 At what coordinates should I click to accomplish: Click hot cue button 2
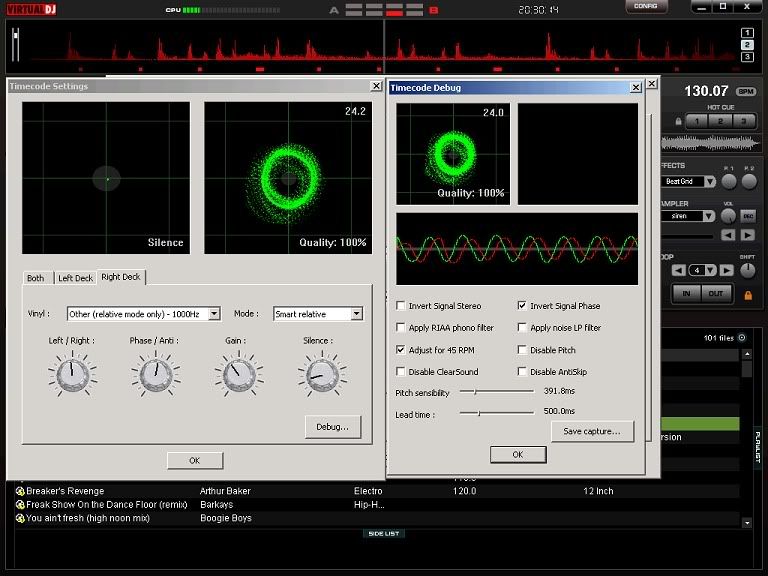[720, 121]
